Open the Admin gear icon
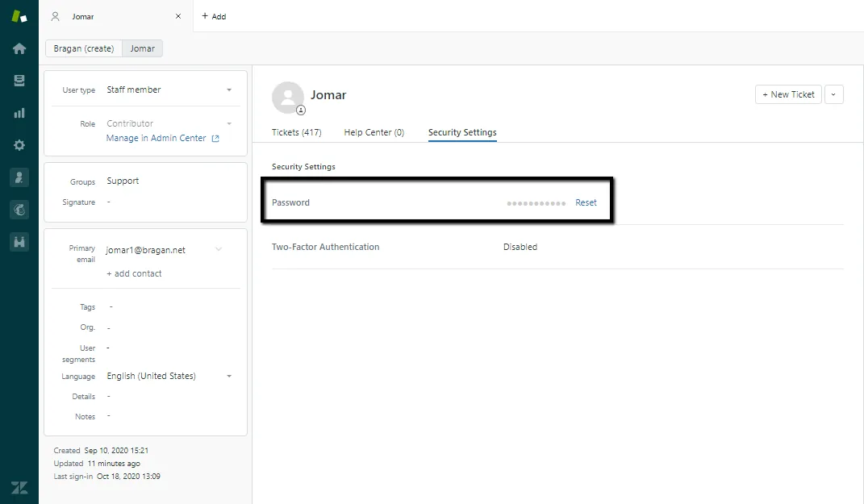864x504 pixels. pos(19,145)
